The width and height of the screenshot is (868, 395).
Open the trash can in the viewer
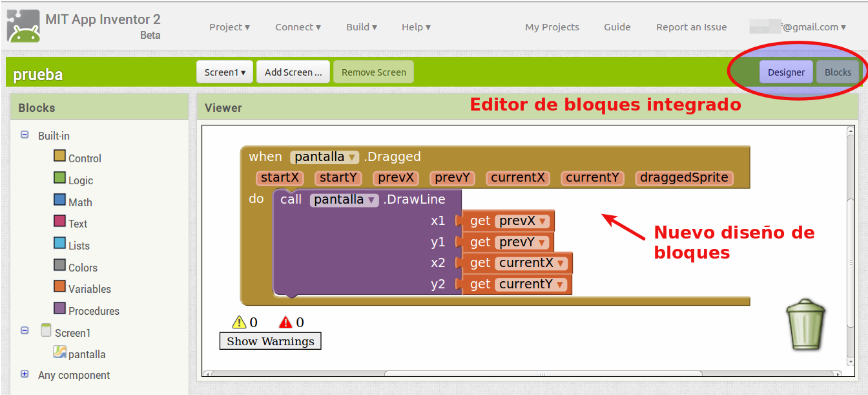click(805, 325)
